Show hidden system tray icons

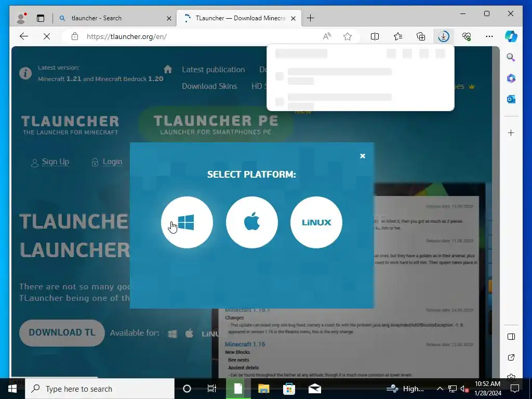pos(440,389)
